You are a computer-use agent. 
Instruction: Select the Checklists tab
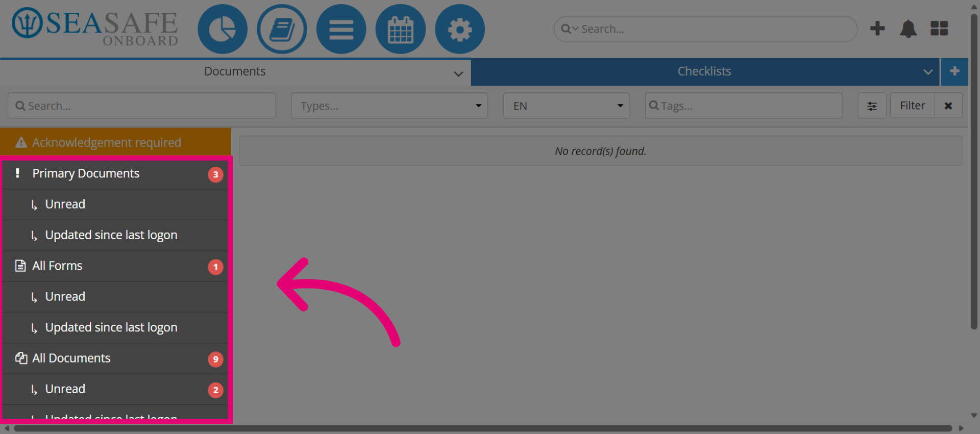pyautogui.click(x=704, y=71)
